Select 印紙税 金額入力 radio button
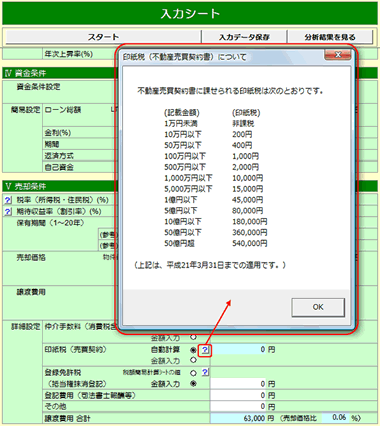Viewport: 380px width, 426px height. point(193,360)
